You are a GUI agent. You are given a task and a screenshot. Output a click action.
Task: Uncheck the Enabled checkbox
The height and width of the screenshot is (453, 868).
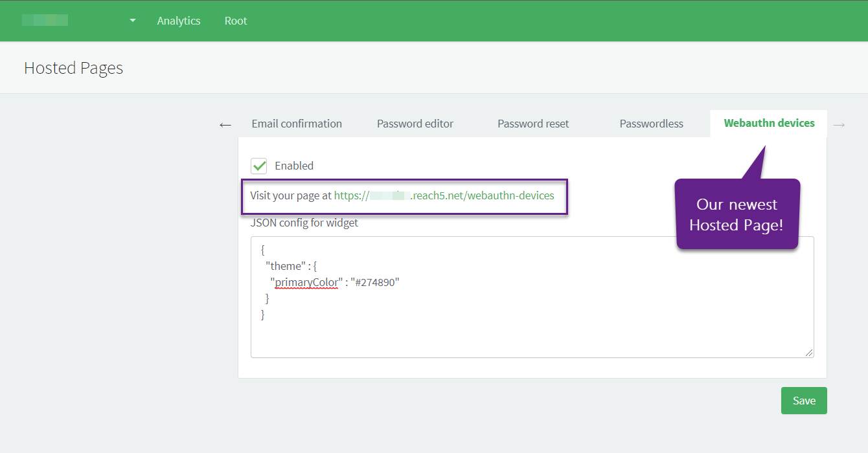point(259,166)
